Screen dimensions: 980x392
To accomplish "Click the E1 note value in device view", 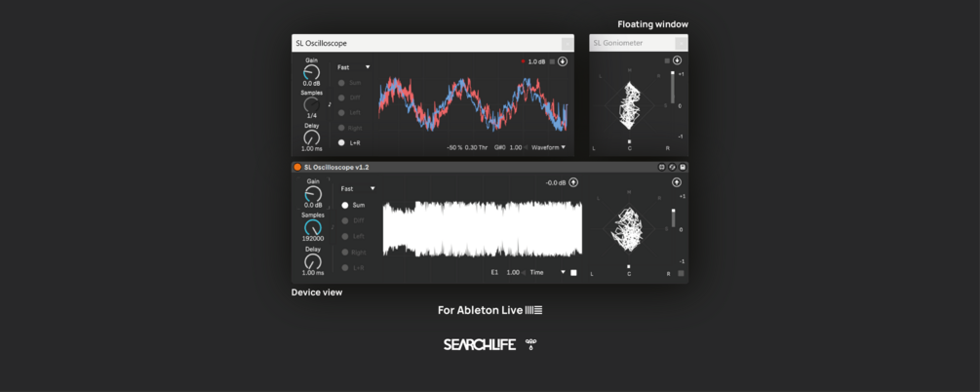I will 495,273.
